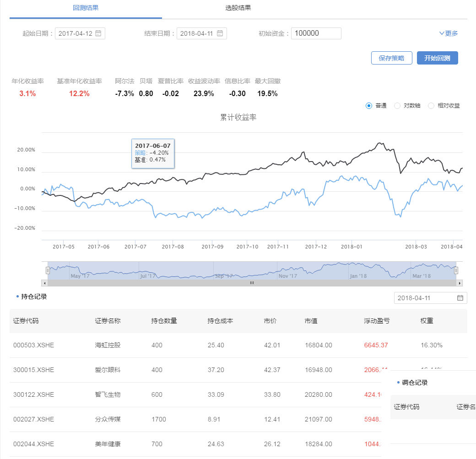This screenshot has height=459, width=476.
Task: Start the backtest with 开始回测
Action: (437, 58)
